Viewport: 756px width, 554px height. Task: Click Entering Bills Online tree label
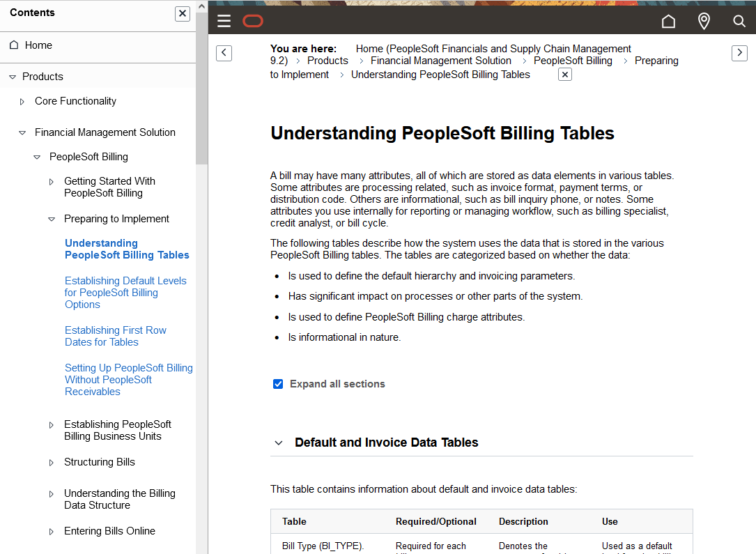(x=109, y=531)
